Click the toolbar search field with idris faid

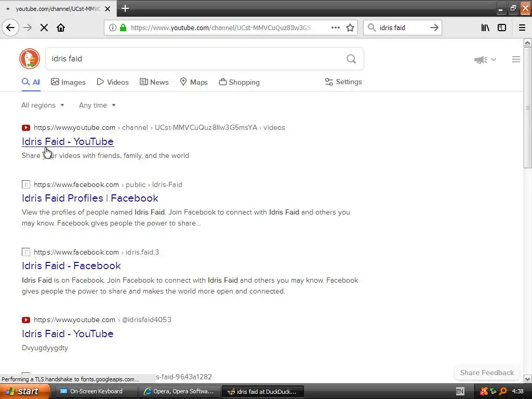click(x=402, y=28)
